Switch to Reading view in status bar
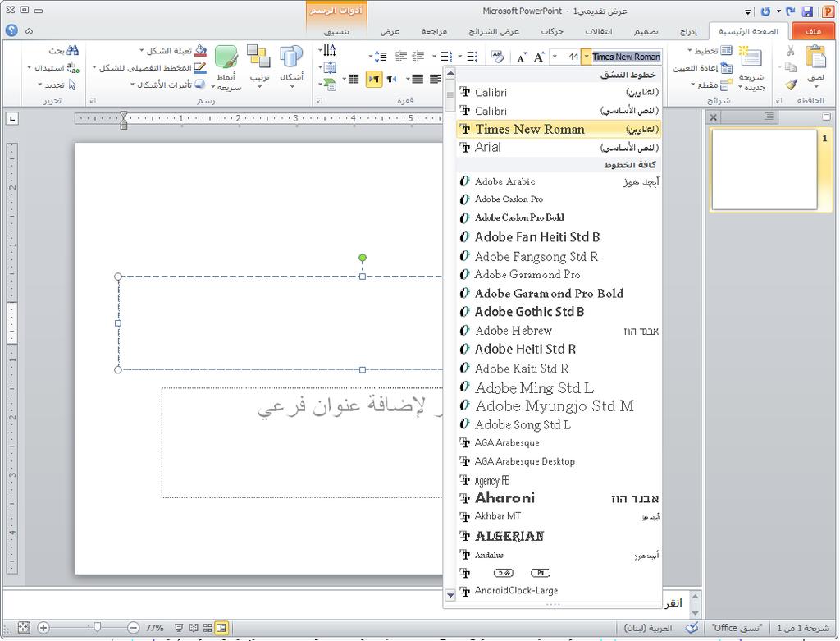The width and height of the screenshot is (840, 641). point(194,628)
